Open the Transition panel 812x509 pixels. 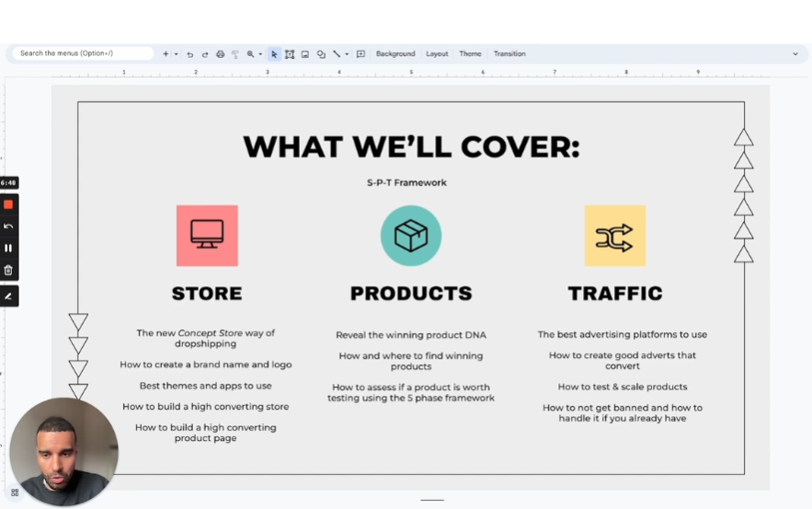509,54
